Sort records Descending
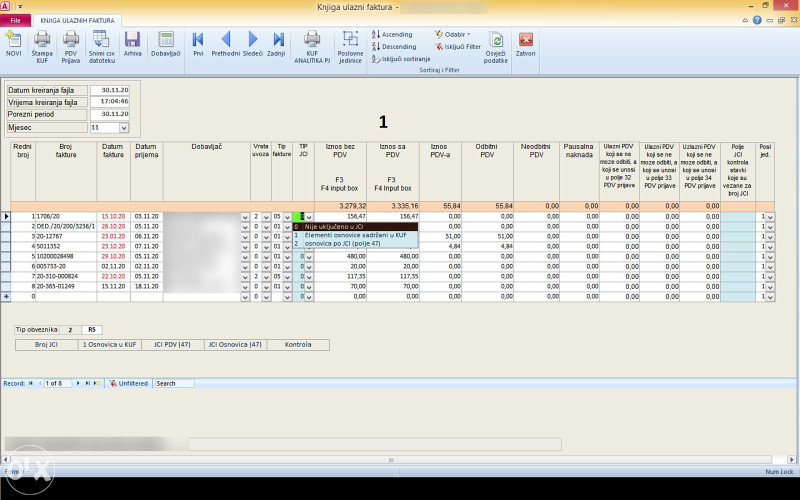800x500 pixels. (394, 46)
